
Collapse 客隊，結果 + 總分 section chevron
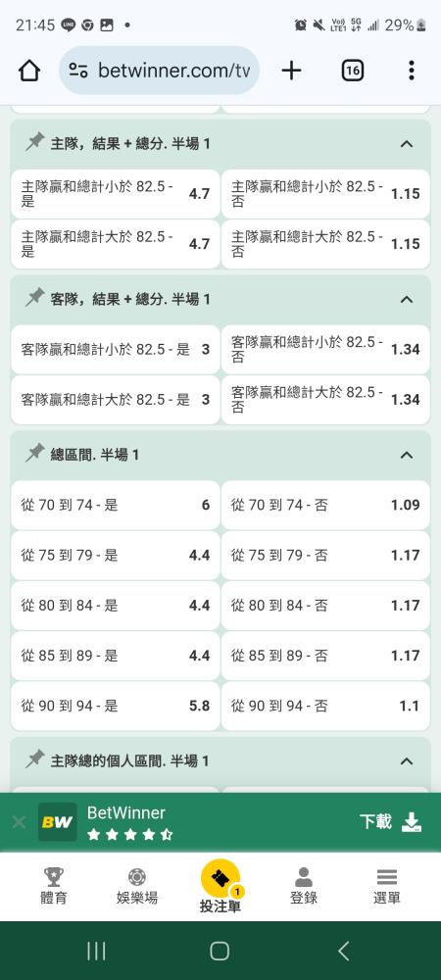click(x=406, y=299)
